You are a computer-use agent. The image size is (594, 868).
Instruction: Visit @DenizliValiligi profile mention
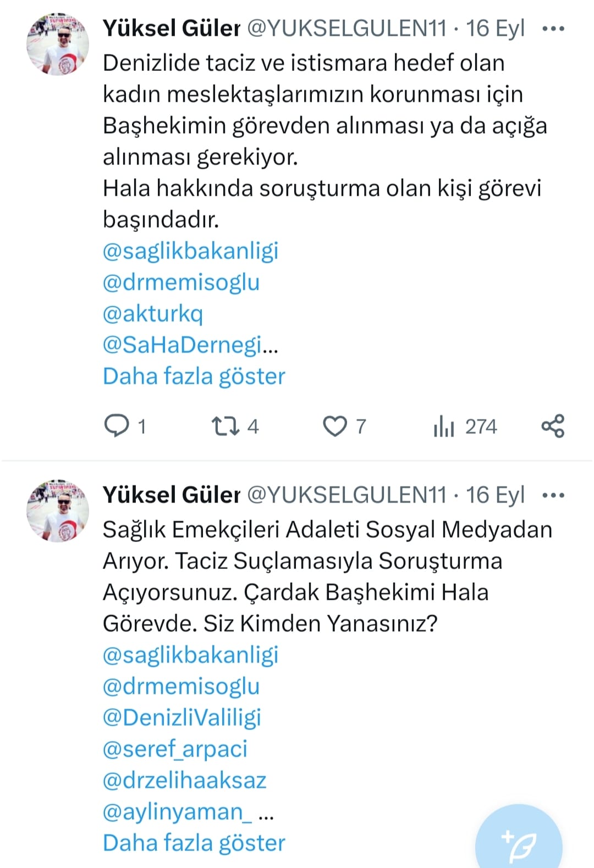(182, 718)
